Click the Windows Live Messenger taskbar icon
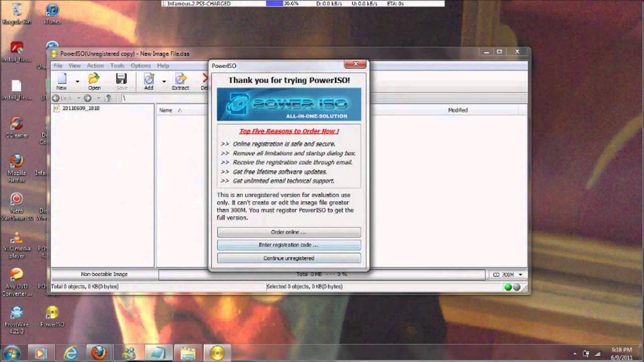Viewport: 644px width, 362px height. pyautogui.click(x=129, y=353)
